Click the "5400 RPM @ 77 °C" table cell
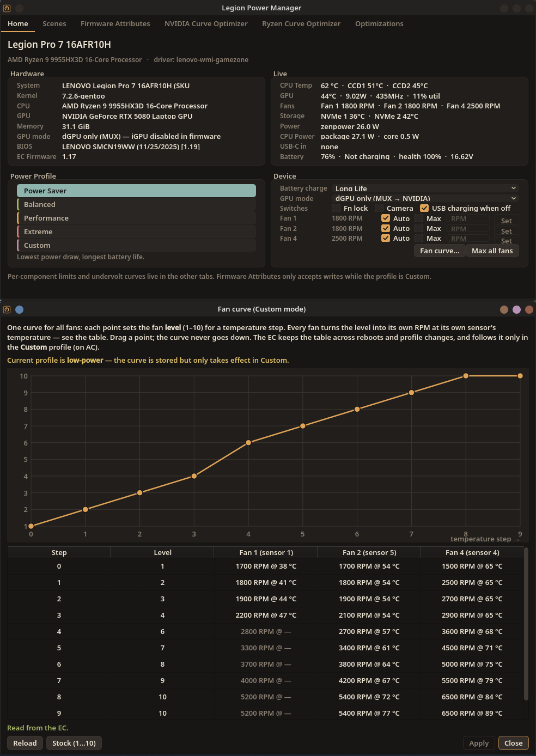The image size is (536, 756). pyautogui.click(x=369, y=713)
